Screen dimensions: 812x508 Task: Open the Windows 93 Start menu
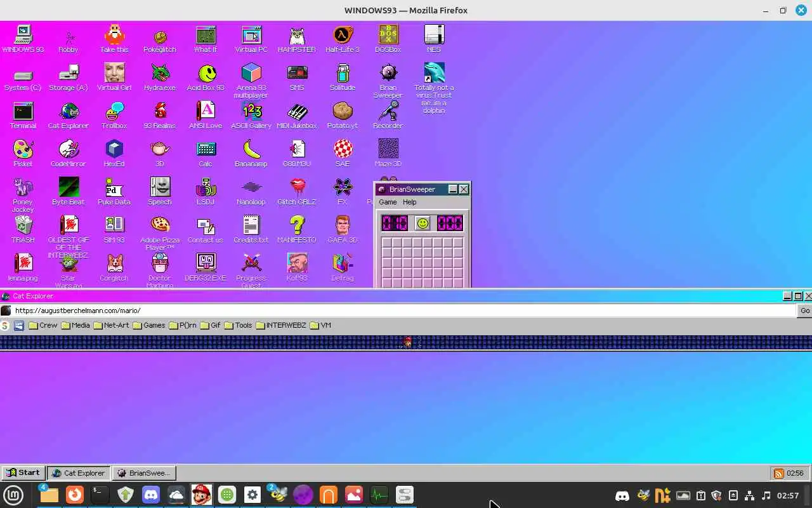tap(23, 472)
